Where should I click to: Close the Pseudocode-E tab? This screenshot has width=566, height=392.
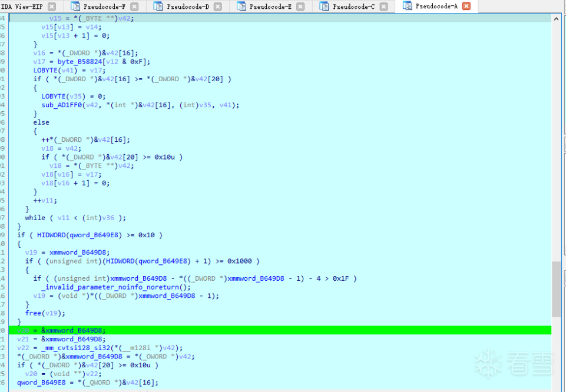tap(300, 6)
